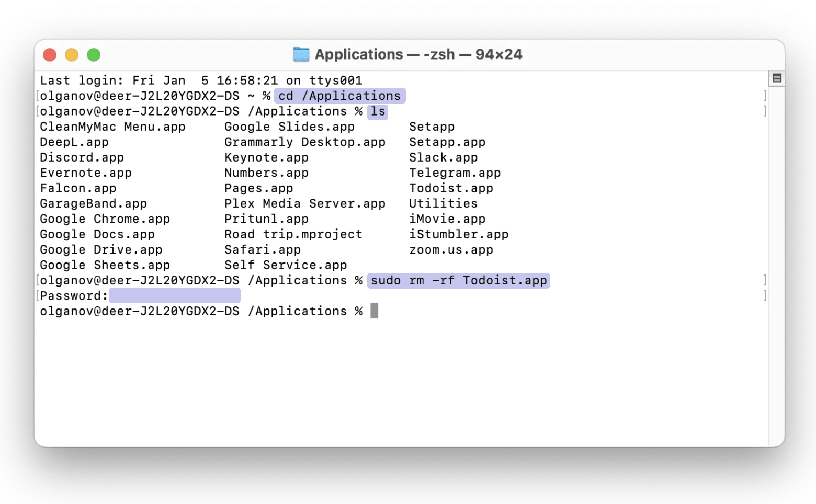The height and width of the screenshot is (504, 816).
Task: Select the Google Chrome.app entry
Action: [105, 219]
